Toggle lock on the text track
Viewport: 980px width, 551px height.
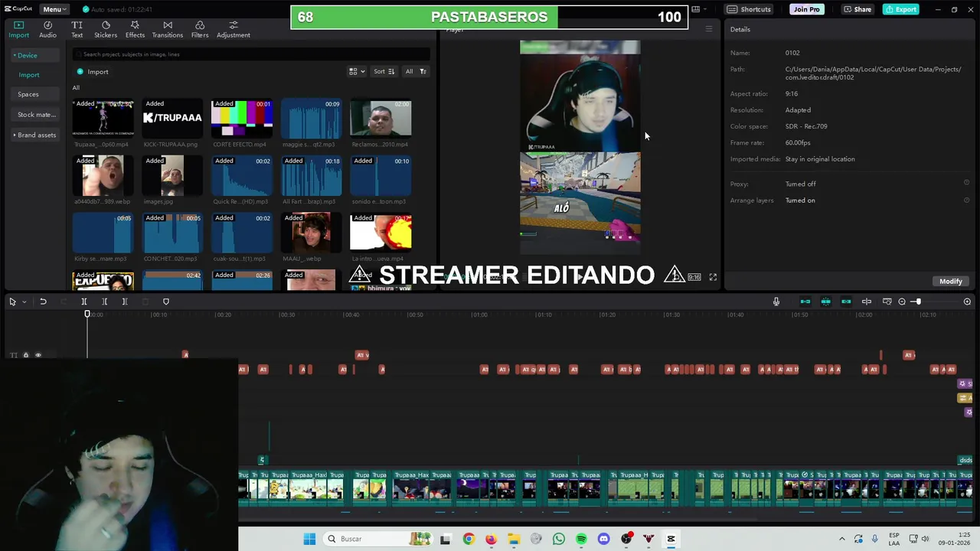25,355
